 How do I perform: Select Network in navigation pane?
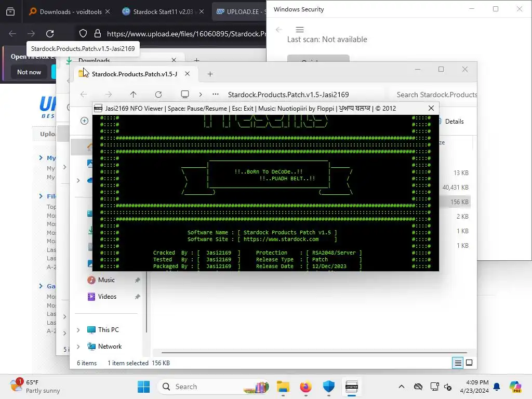click(110, 347)
